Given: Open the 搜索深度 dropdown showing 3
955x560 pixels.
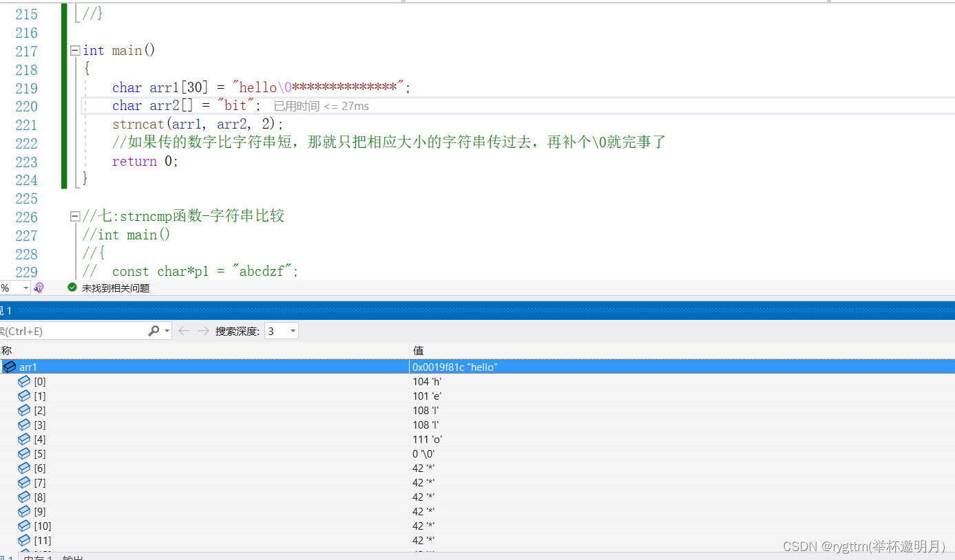Looking at the screenshot, I should pos(282,331).
